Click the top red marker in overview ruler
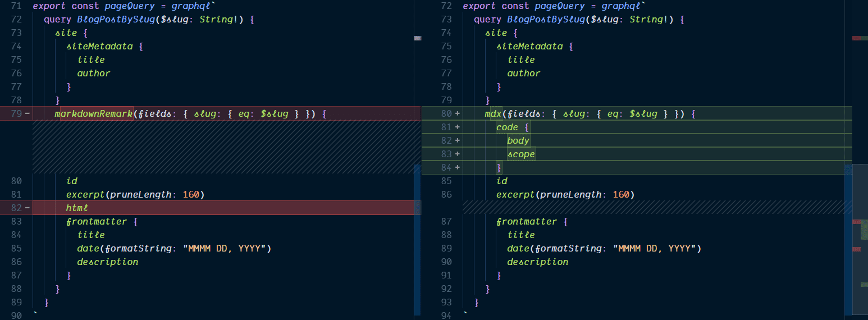Image resolution: width=868 pixels, height=320 pixels. [856, 38]
